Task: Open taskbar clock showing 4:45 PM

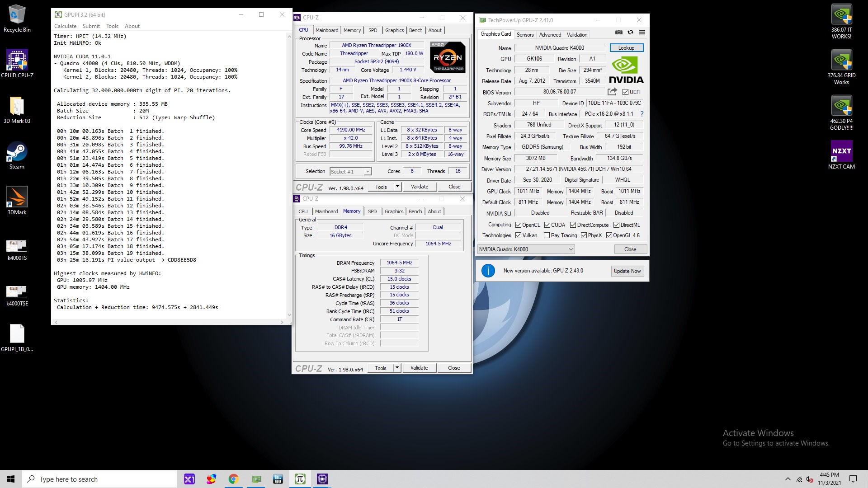Action: (829, 479)
